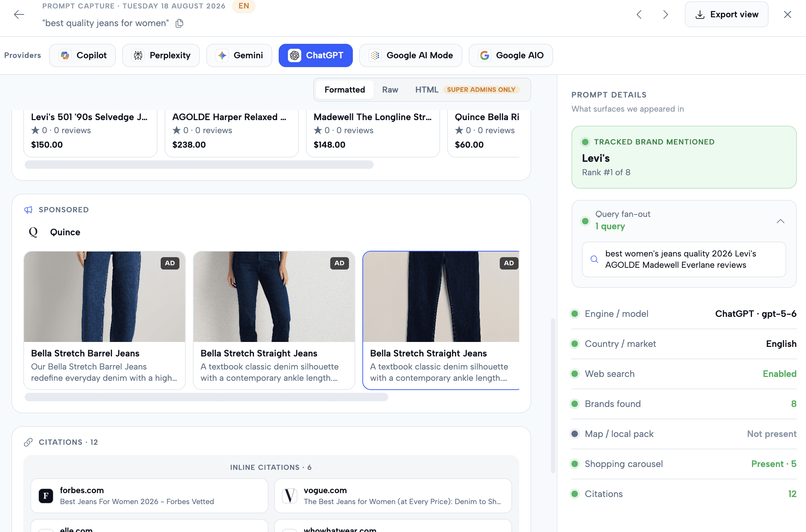This screenshot has width=806, height=532.
Task: Click the product carousel horizontal scrollbar
Action: point(199,165)
